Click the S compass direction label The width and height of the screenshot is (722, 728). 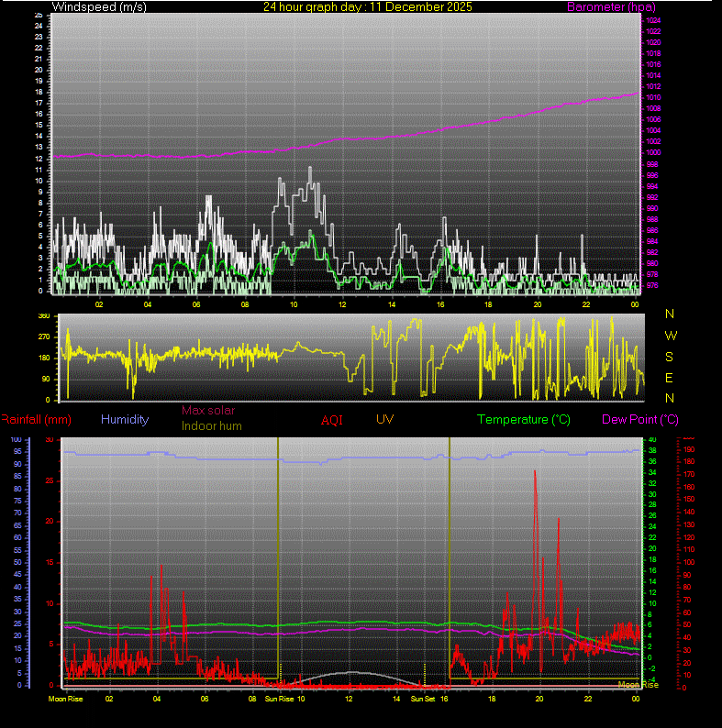(669, 357)
